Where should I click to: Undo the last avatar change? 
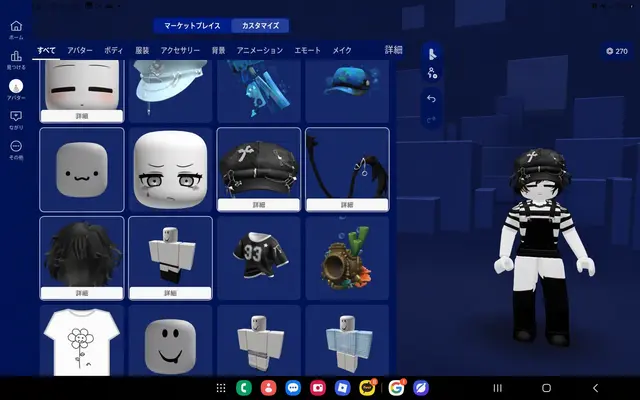click(x=431, y=99)
